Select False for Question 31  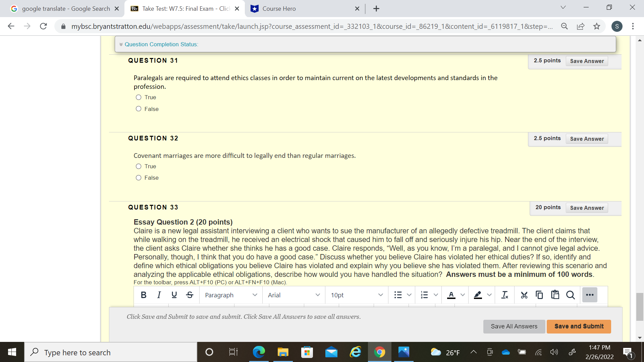click(x=138, y=109)
